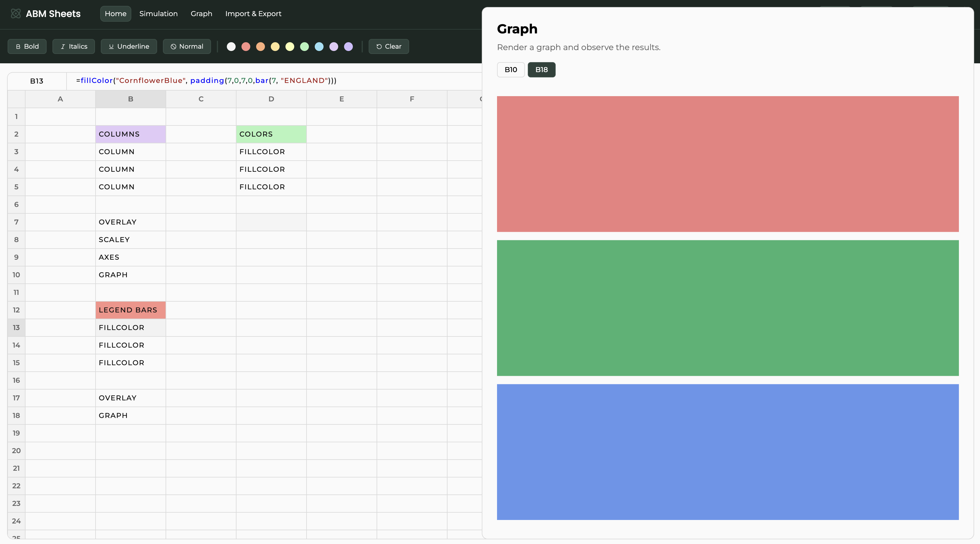
Task: Apply Italics formatting
Action: click(74, 46)
